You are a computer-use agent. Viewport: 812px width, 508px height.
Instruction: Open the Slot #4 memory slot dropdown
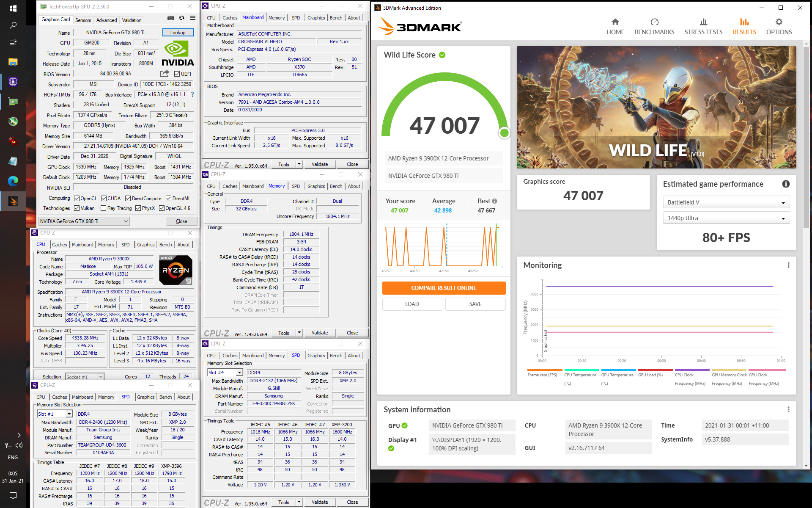click(x=225, y=373)
